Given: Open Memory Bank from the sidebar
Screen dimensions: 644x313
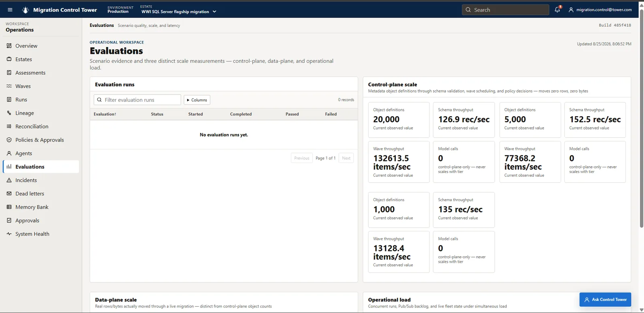Looking at the screenshot, I should (41, 207).
